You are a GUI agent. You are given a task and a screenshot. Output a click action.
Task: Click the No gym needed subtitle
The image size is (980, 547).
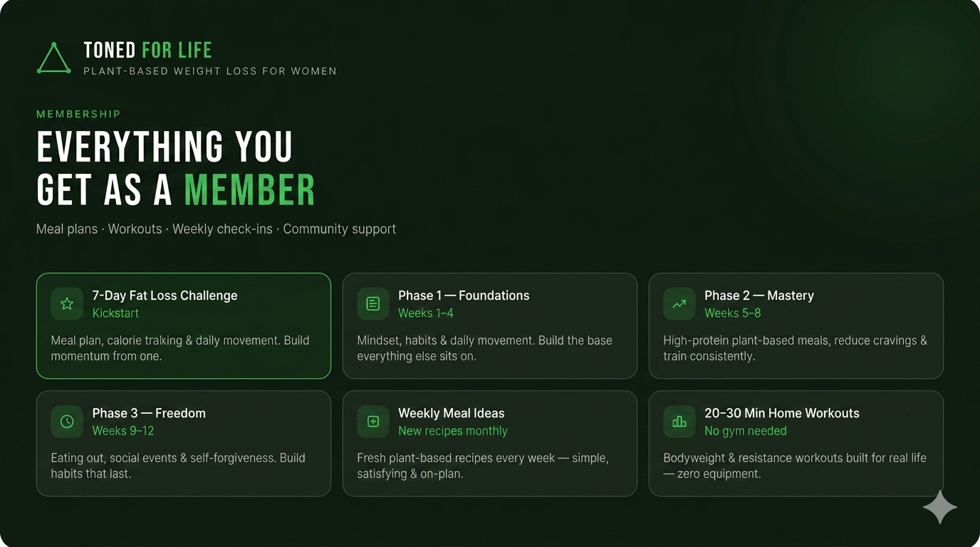point(746,431)
